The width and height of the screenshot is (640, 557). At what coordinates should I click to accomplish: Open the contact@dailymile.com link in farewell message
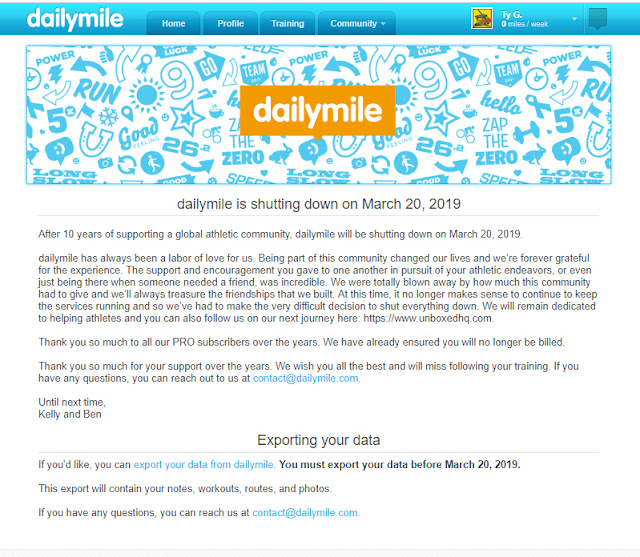pyautogui.click(x=305, y=378)
